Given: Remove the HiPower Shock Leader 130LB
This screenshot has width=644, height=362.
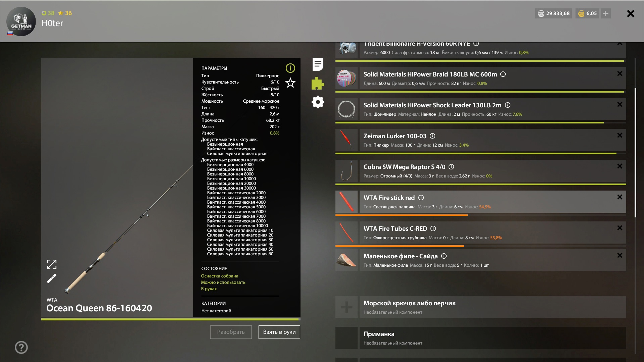Looking at the screenshot, I should (620, 104).
